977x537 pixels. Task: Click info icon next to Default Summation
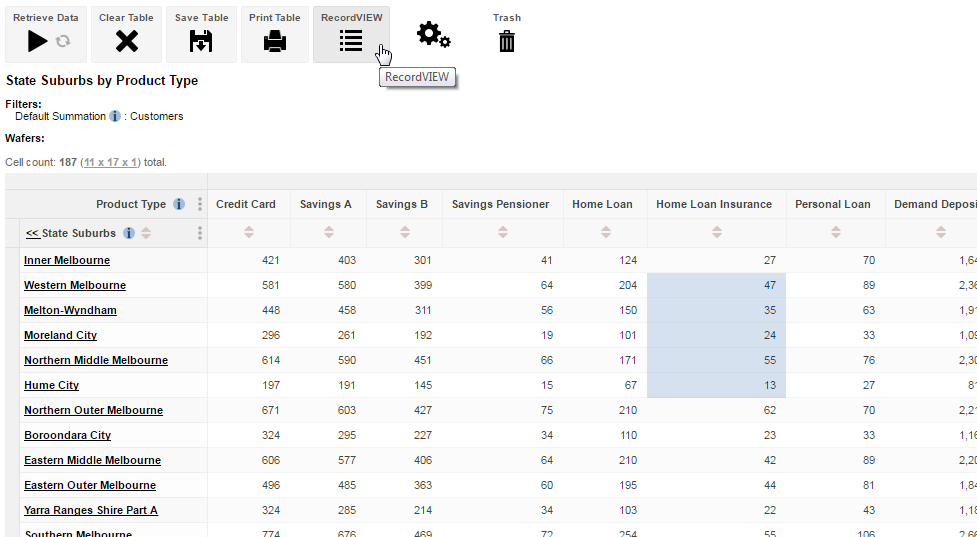[115, 117]
